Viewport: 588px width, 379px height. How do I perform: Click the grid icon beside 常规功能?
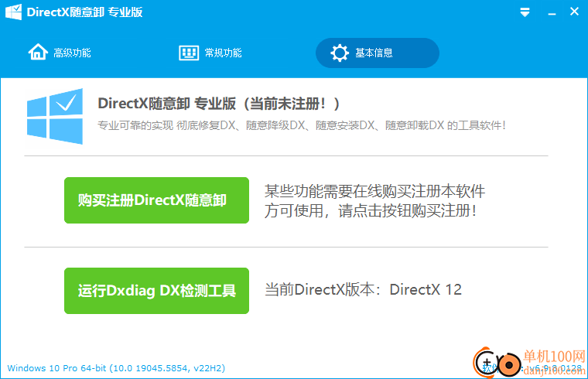[x=189, y=53]
